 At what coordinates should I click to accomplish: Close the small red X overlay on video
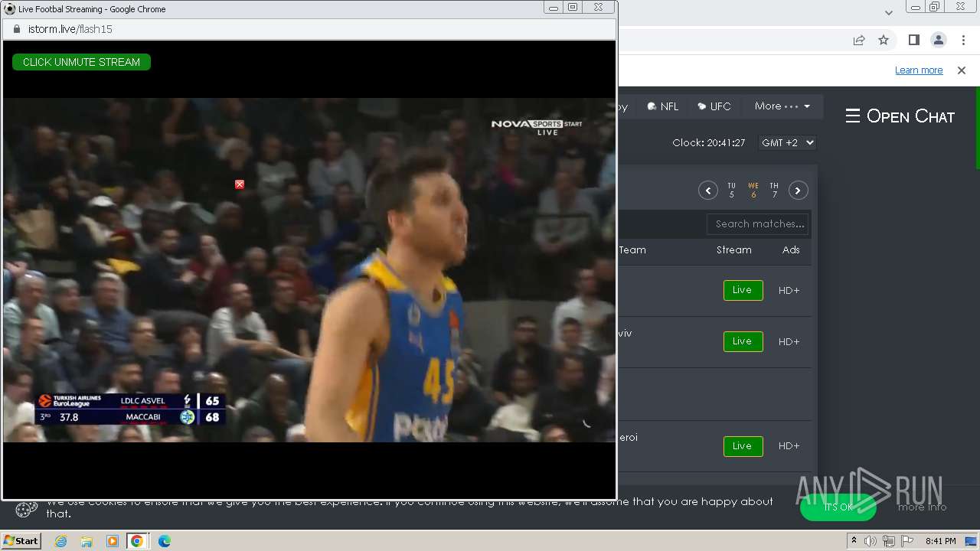(x=240, y=184)
